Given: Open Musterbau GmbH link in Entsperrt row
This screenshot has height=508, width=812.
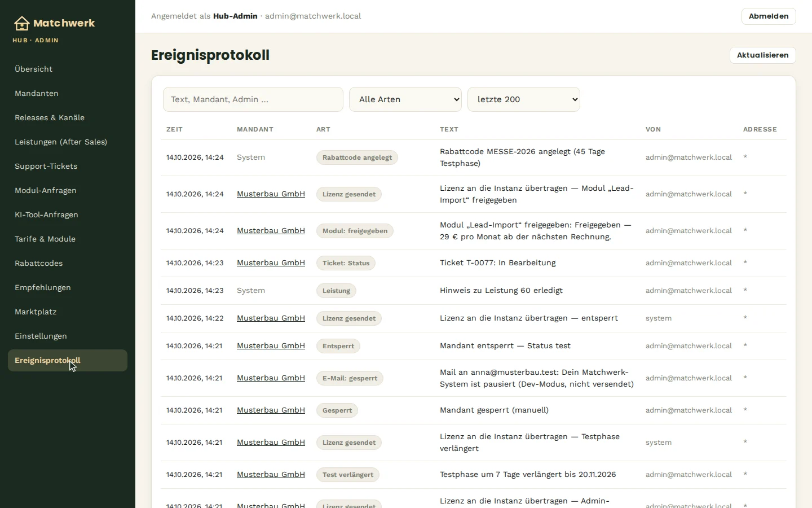Looking at the screenshot, I should pos(271,345).
